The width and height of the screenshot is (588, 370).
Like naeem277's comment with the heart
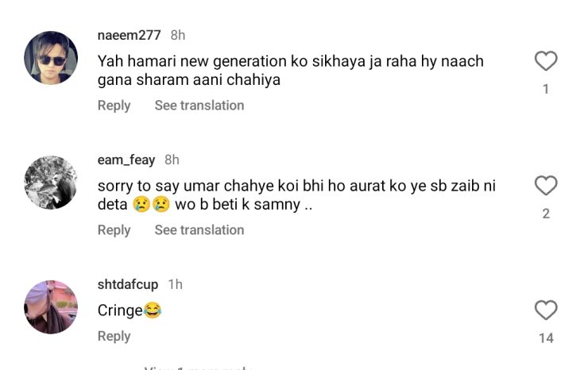tap(546, 61)
